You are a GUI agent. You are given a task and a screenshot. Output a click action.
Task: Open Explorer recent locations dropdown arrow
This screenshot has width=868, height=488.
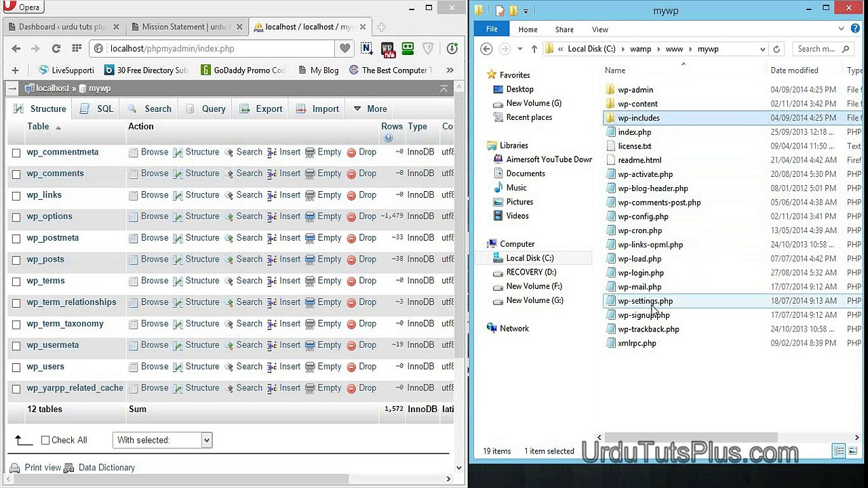coord(519,49)
